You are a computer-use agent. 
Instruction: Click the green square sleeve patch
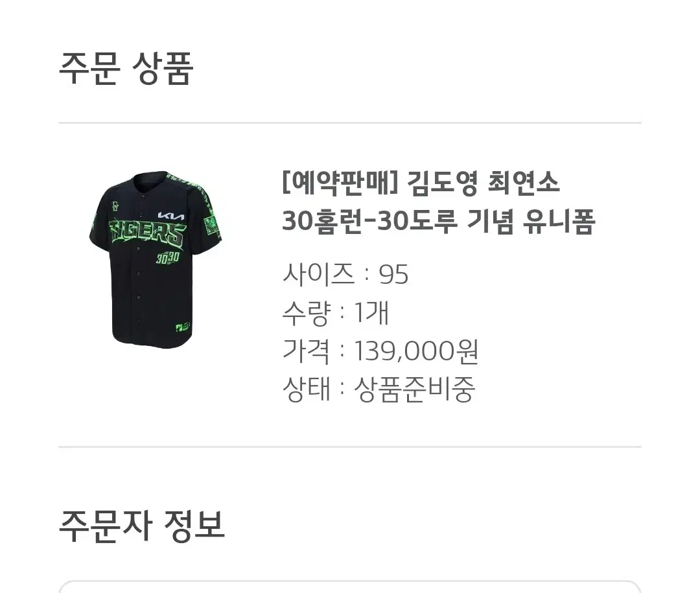pos(211,225)
